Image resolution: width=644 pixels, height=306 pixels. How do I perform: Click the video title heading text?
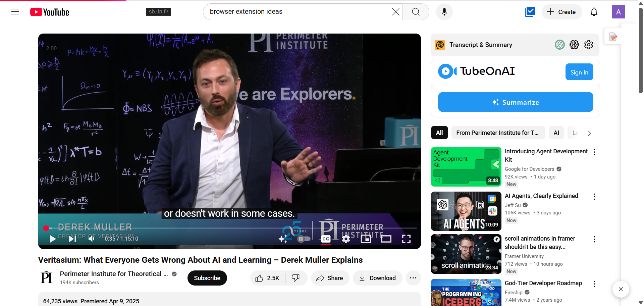tap(200, 260)
